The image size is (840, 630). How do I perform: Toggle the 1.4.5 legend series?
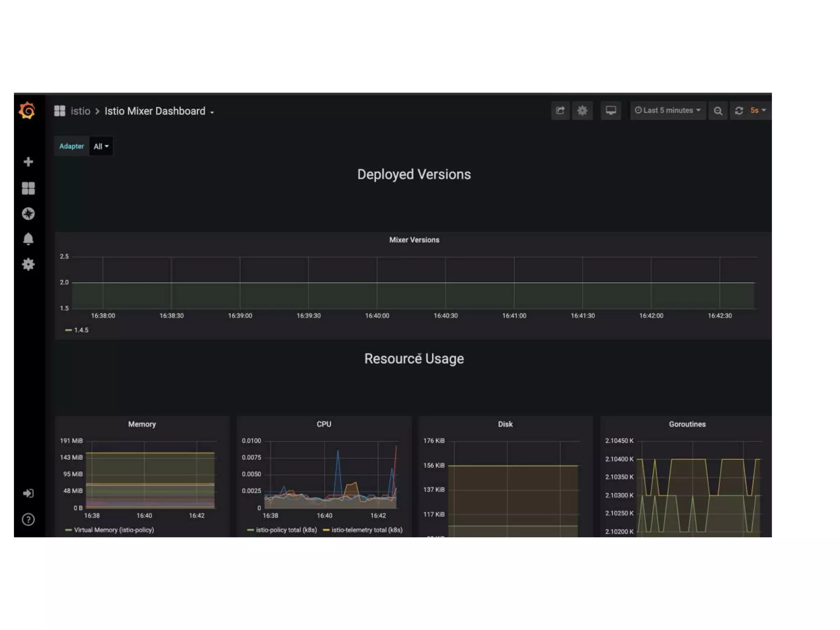coord(81,330)
